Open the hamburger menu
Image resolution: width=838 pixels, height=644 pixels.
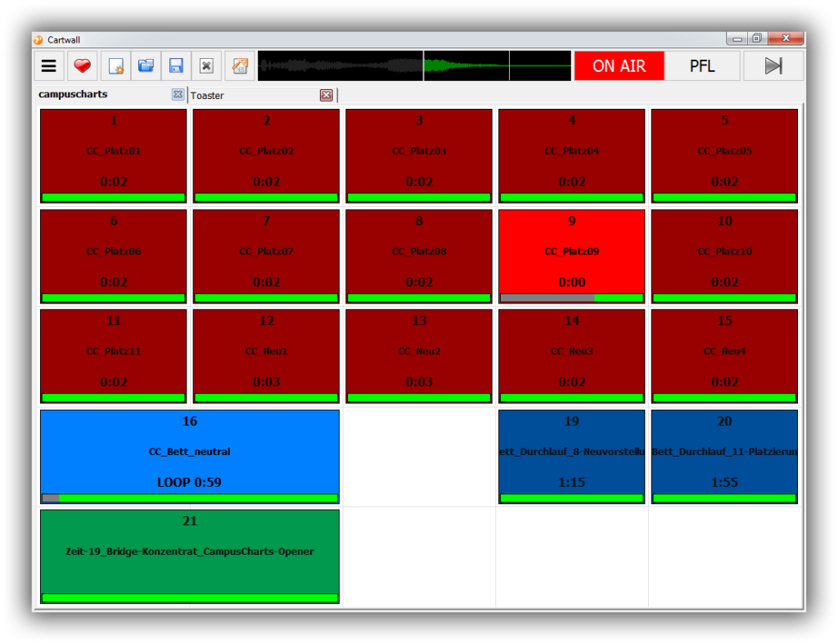48,65
